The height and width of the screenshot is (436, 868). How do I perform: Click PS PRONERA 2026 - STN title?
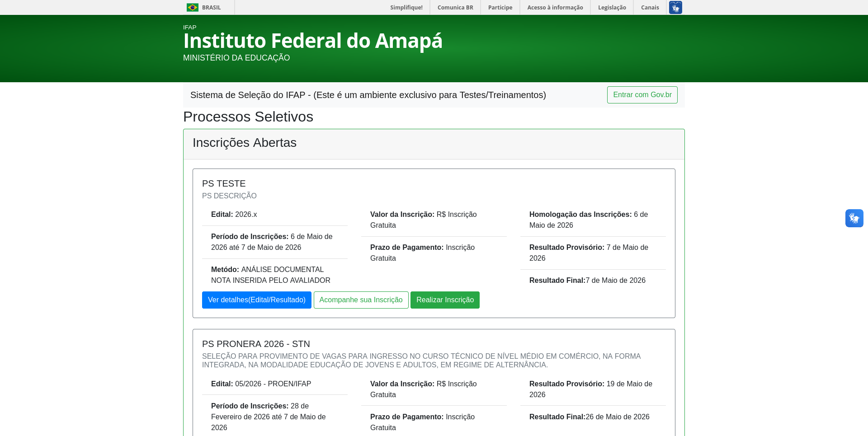(256, 344)
